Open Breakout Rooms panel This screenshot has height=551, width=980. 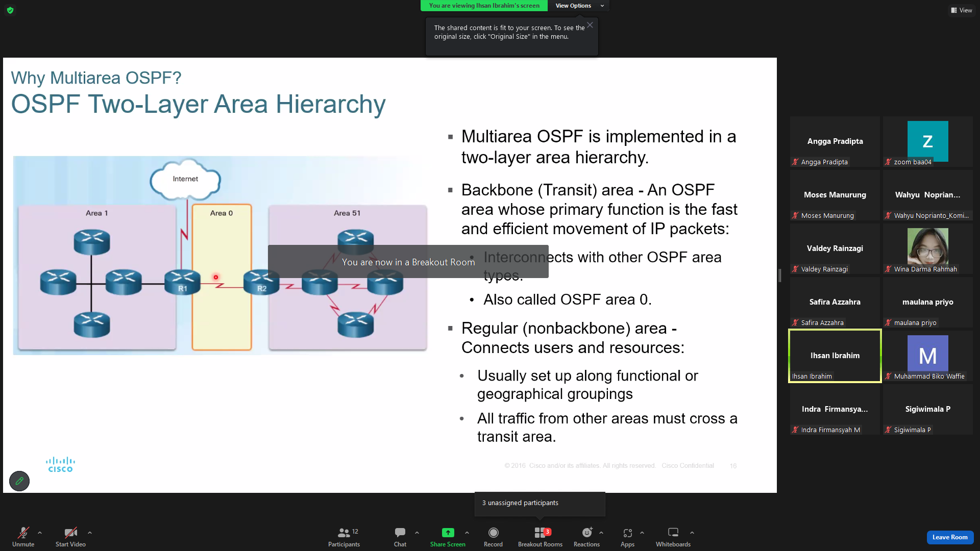pos(540,537)
